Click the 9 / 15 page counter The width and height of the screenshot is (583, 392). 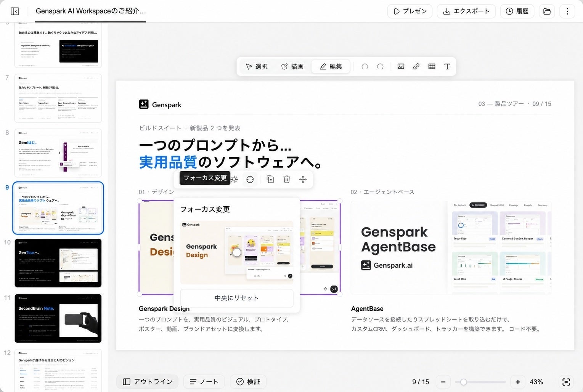[x=421, y=382]
